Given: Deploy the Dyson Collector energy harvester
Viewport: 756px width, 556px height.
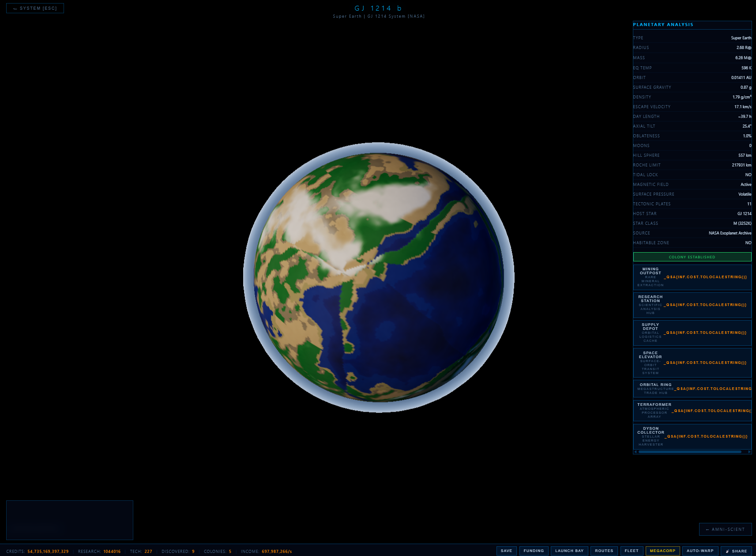Looking at the screenshot, I should coord(692,436).
